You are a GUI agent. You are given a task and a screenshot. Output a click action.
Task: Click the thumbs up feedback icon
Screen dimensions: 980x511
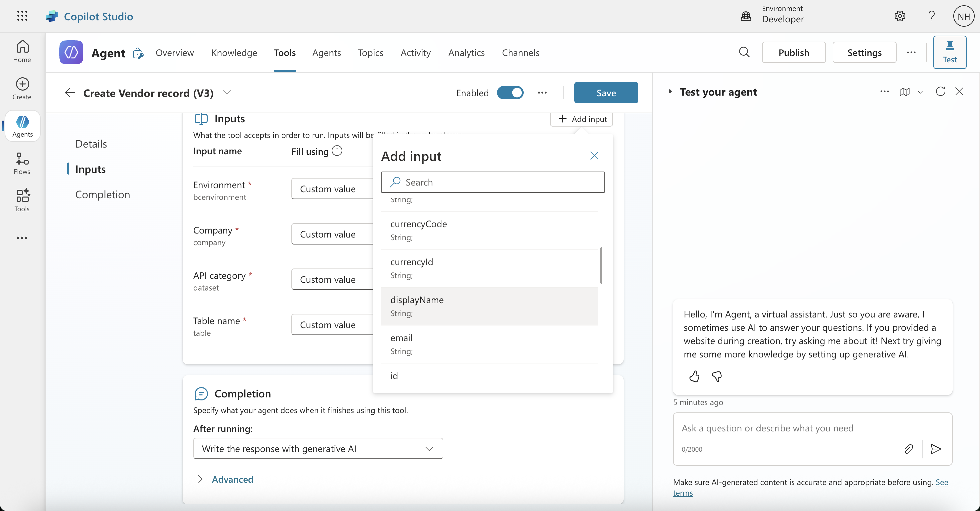694,376
